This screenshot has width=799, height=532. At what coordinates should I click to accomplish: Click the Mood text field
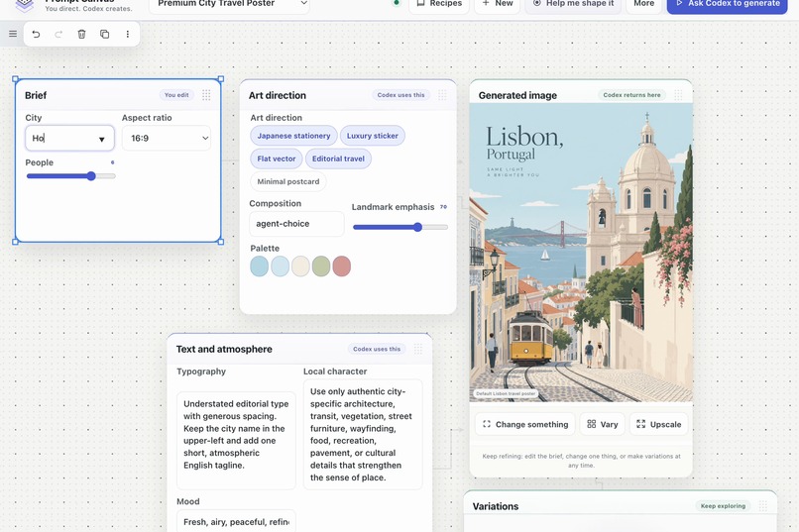[237, 521]
